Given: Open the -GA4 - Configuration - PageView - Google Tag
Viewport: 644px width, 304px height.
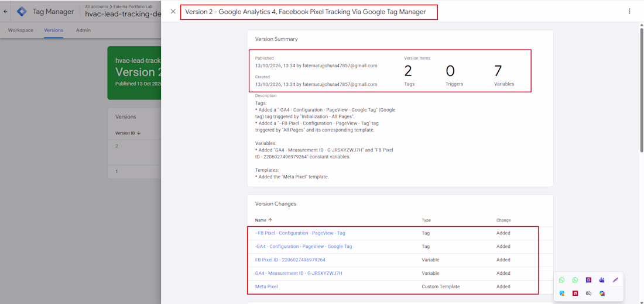Looking at the screenshot, I should 303,247.
